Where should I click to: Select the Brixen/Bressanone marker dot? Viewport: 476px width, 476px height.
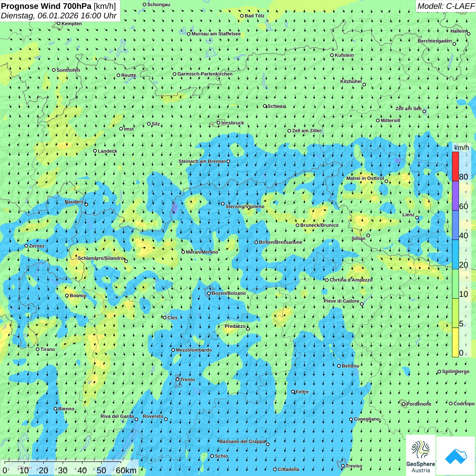[x=256, y=242]
